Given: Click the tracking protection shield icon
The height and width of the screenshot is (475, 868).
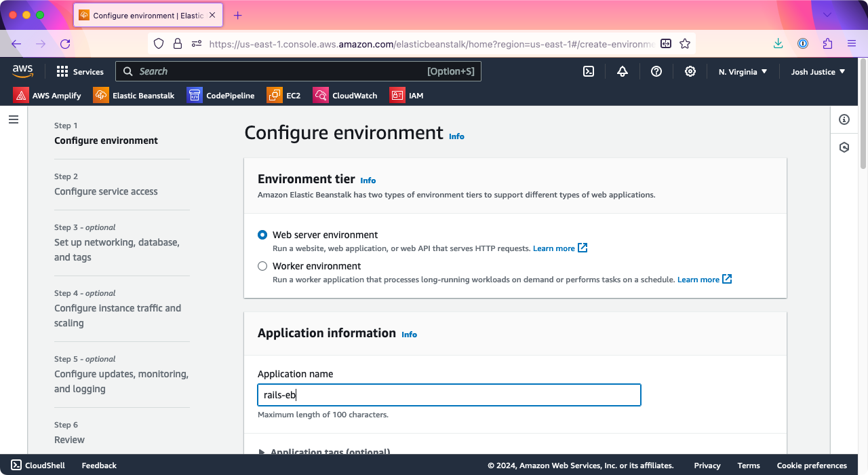Looking at the screenshot, I should (x=159, y=44).
